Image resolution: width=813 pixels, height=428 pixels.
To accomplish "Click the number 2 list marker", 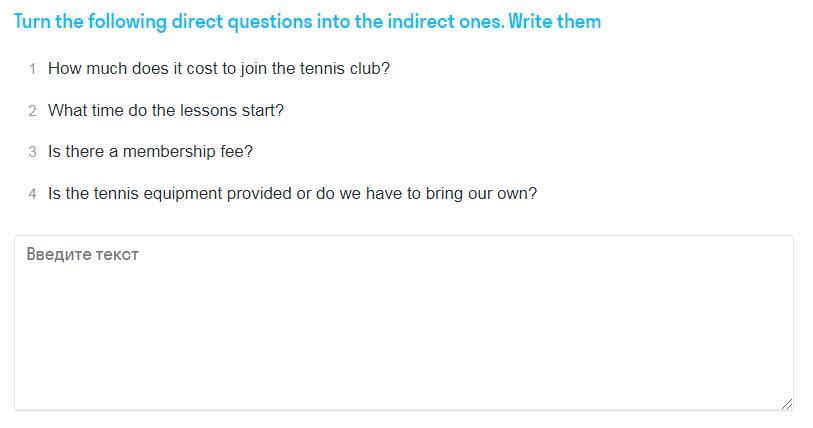I will click(x=33, y=111).
